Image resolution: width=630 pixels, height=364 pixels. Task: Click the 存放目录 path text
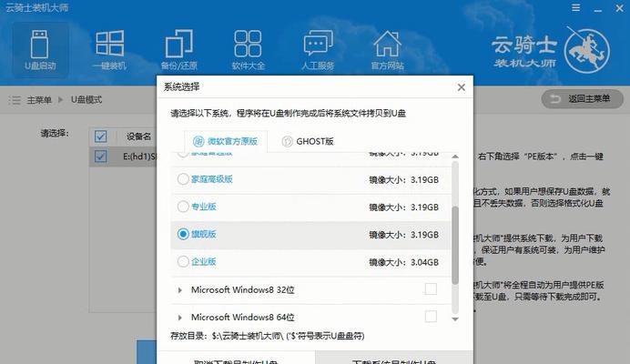click(x=267, y=336)
